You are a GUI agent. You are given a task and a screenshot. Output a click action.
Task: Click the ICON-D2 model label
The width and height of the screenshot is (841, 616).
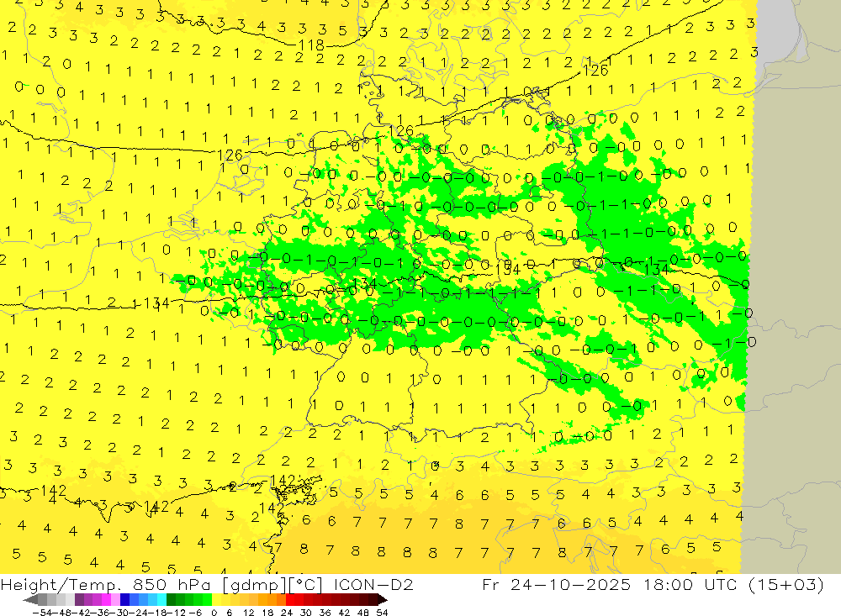pos(373,584)
